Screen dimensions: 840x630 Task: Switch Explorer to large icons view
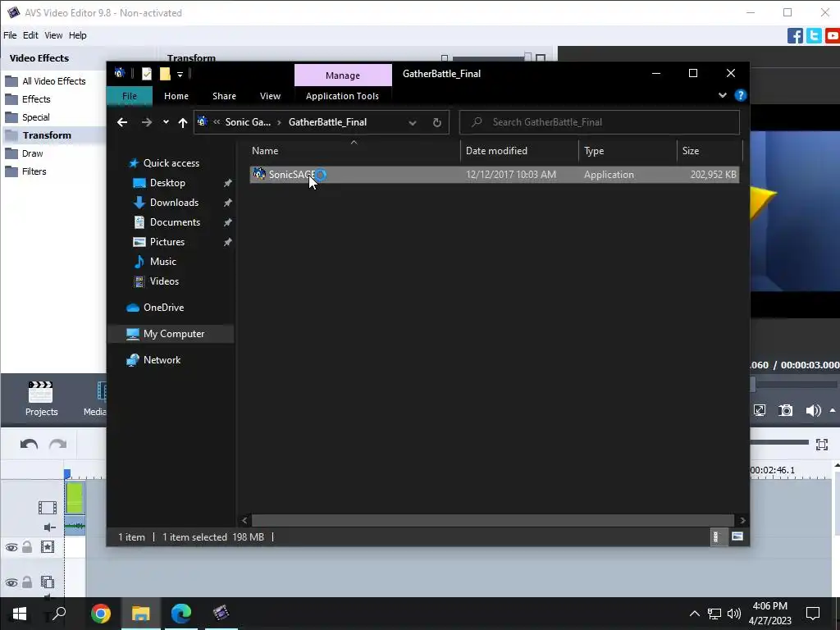[x=737, y=536]
